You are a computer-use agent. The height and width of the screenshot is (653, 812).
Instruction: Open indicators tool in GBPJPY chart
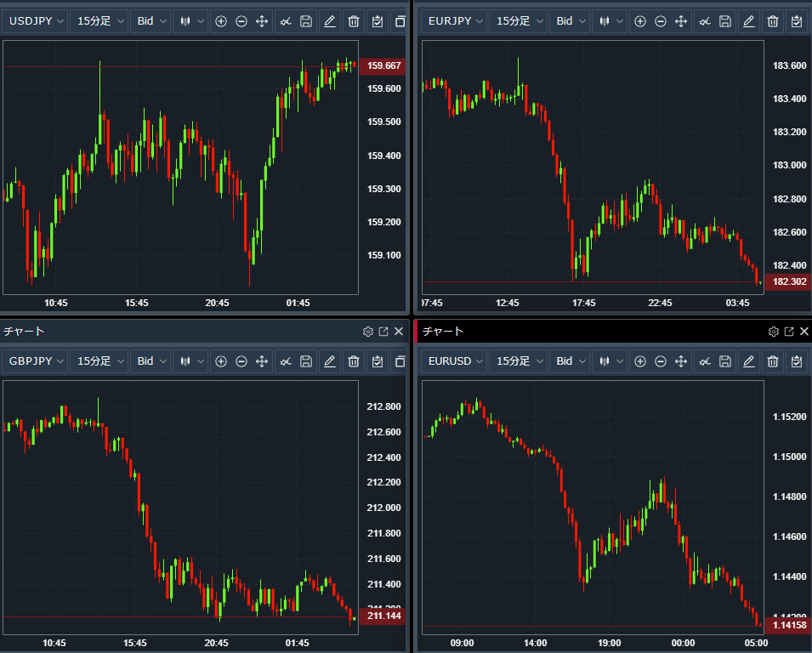(286, 361)
